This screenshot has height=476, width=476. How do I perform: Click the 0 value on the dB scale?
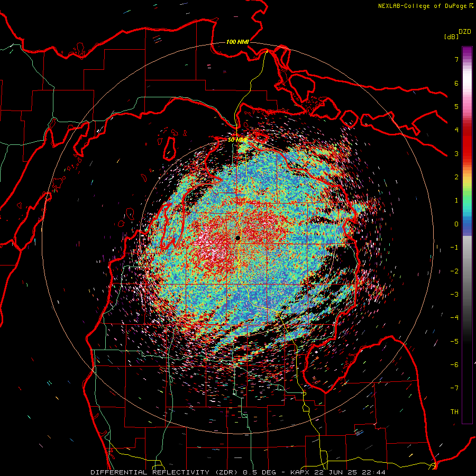tap(456, 224)
